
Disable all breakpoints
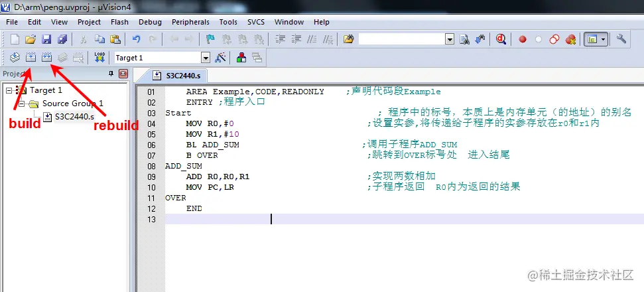(x=554, y=39)
